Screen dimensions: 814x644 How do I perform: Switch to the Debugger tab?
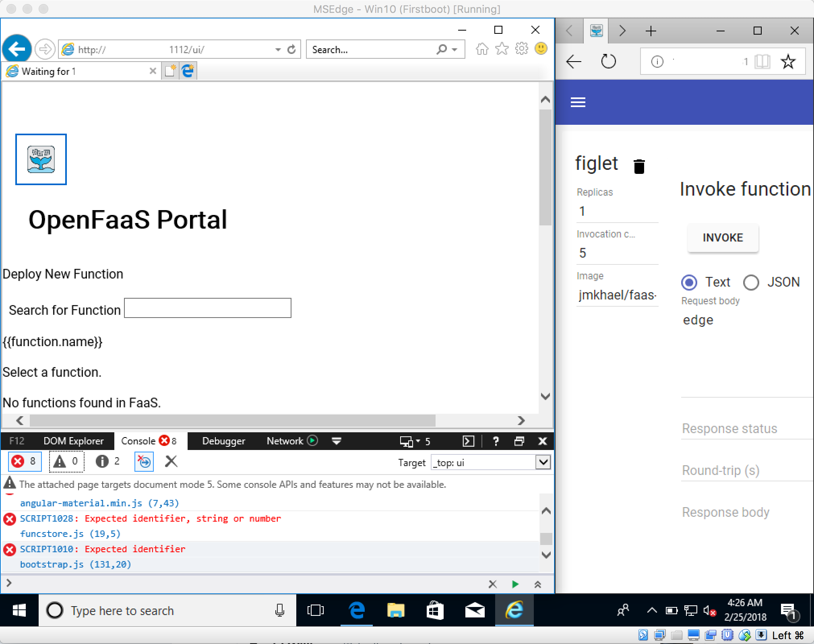(224, 441)
